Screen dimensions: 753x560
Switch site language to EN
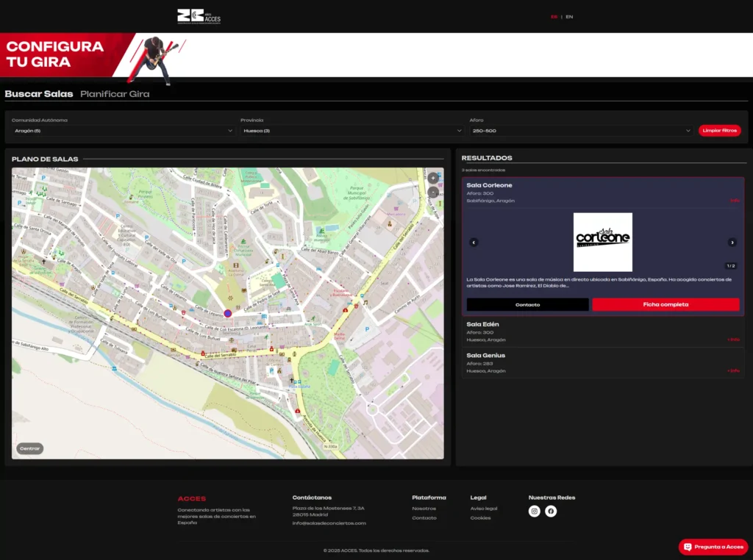pyautogui.click(x=569, y=17)
